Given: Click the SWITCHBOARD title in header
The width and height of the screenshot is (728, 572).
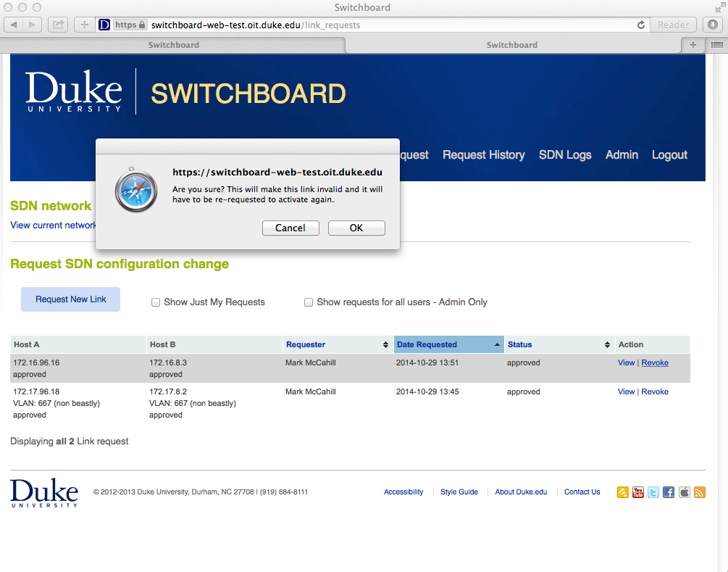Looking at the screenshot, I should [248, 94].
